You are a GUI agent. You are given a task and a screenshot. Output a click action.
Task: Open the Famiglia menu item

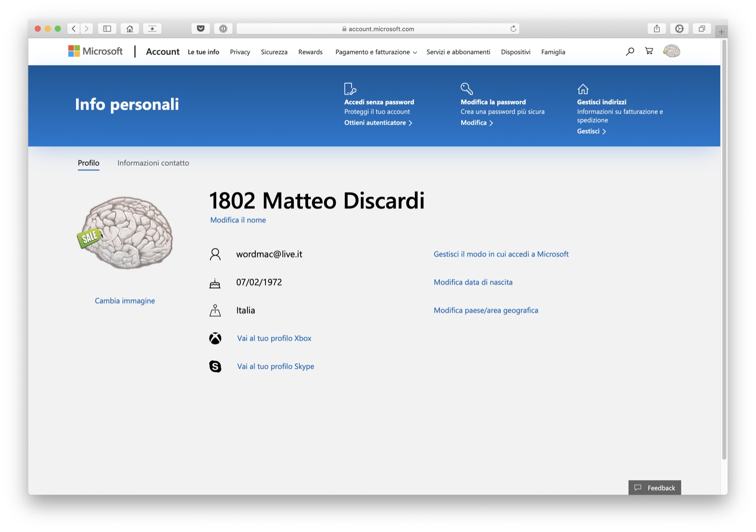click(553, 52)
